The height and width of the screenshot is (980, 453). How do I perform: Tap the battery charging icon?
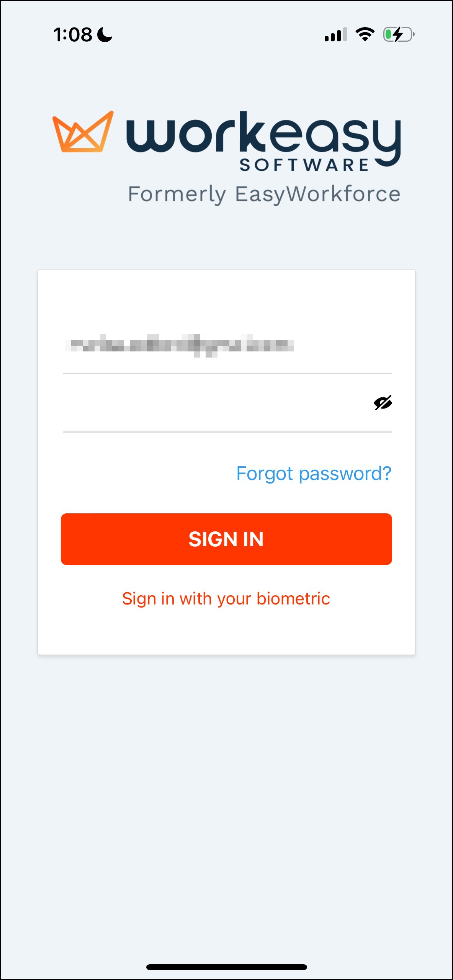coord(399,34)
